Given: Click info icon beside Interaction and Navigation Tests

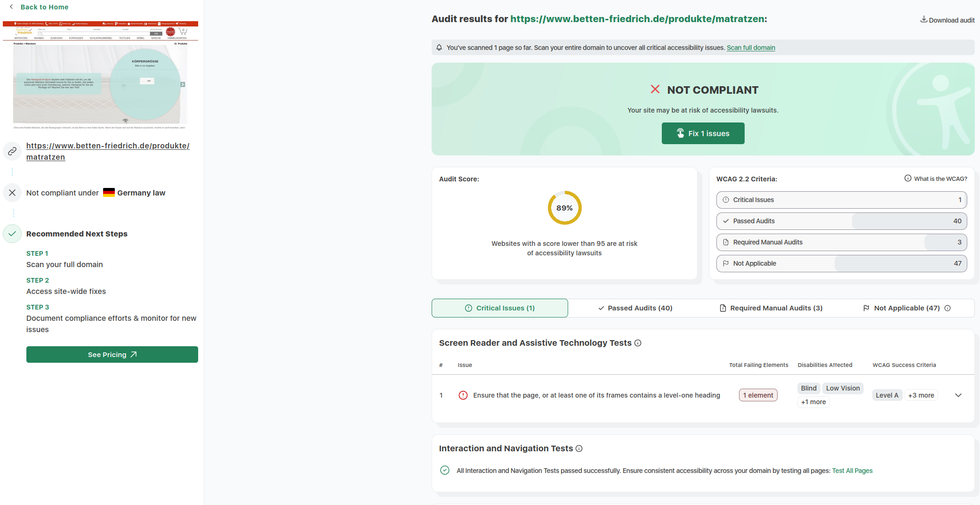Looking at the screenshot, I should coord(579,448).
